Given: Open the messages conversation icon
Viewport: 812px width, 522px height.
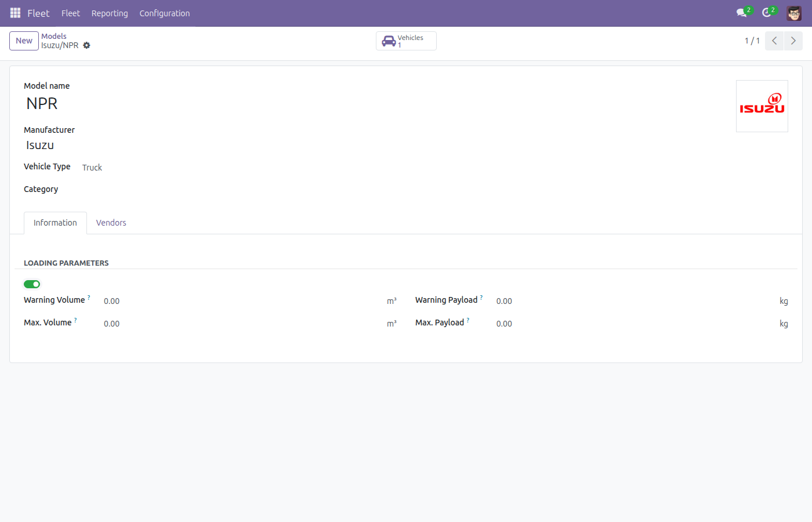Looking at the screenshot, I should click(741, 13).
